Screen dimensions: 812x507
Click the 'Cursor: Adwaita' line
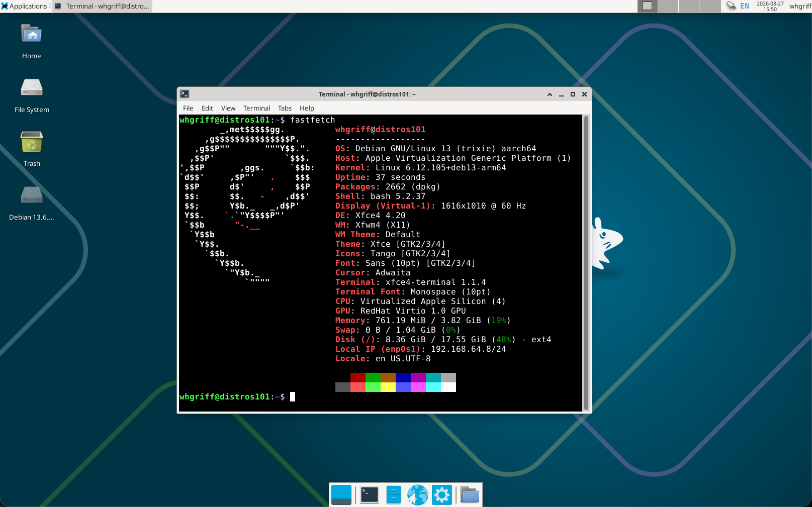[373, 272]
